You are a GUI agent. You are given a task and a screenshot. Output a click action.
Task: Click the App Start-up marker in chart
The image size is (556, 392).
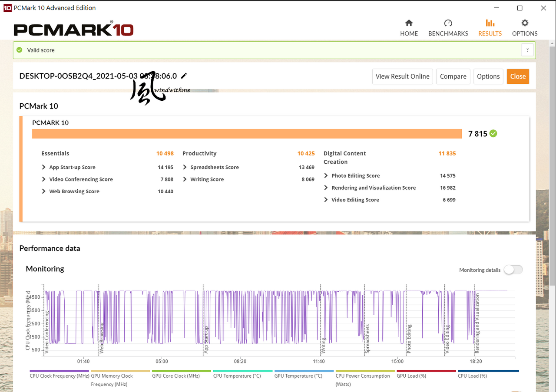coord(206,340)
